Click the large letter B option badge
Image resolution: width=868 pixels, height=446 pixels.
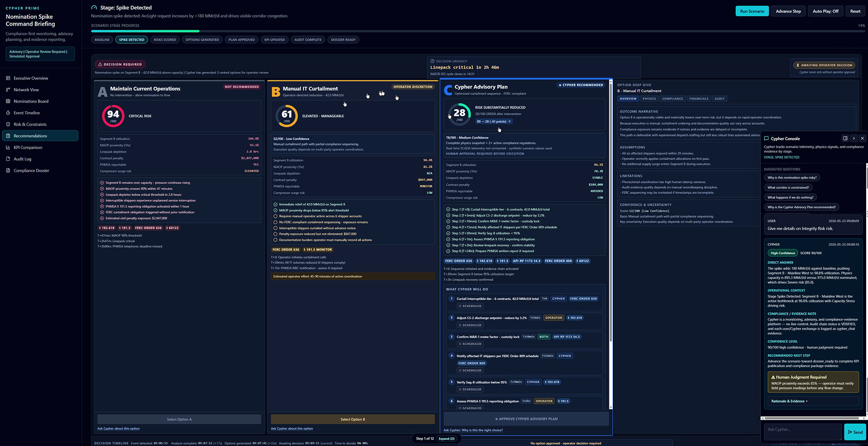pos(276,92)
